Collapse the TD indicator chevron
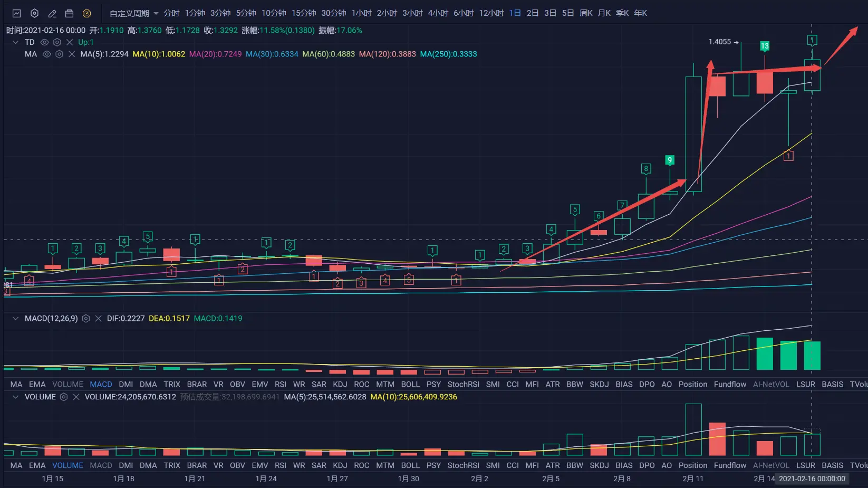The height and width of the screenshot is (488, 868). [15, 42]
